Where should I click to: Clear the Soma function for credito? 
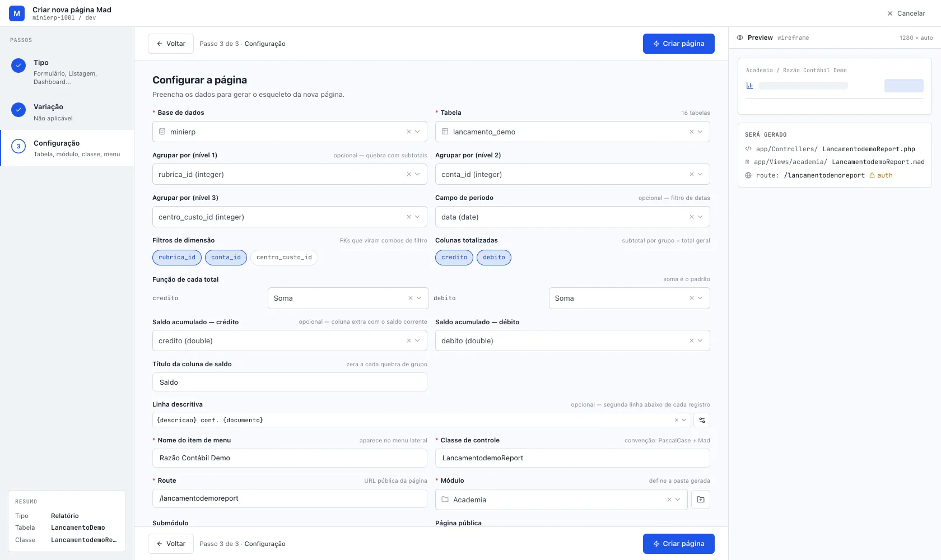point(411,298)
